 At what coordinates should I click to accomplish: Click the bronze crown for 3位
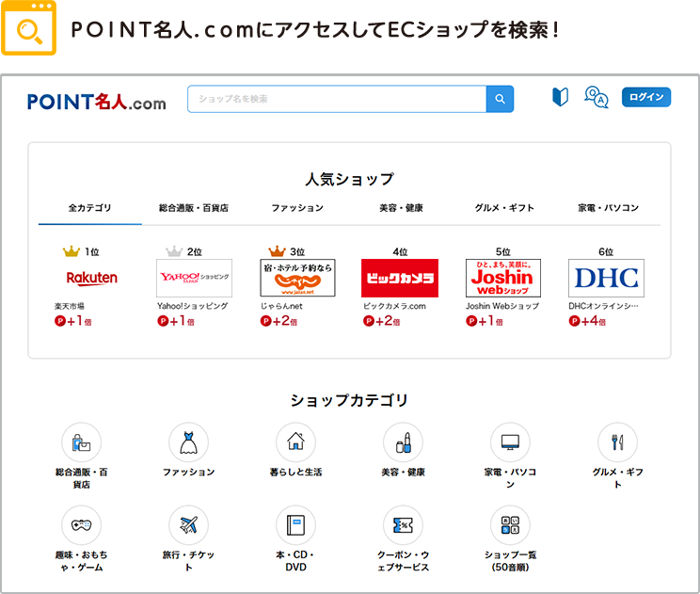pyautogui.click(x=277, y=251)
